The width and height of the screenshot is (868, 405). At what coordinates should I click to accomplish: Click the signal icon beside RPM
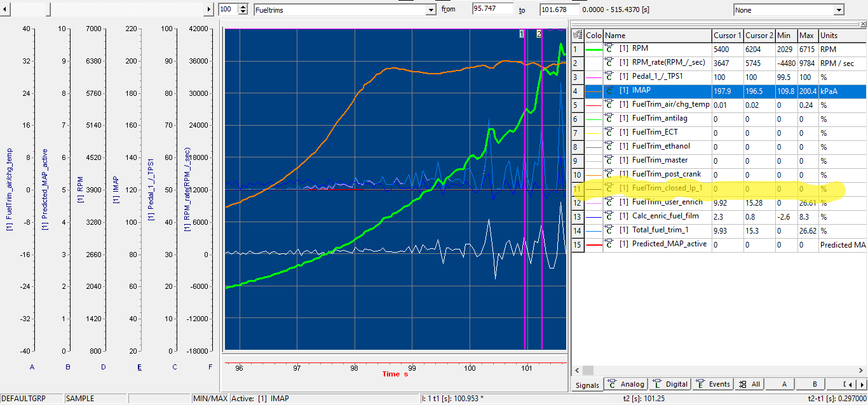pyautogui.click(x=609, y=49)
